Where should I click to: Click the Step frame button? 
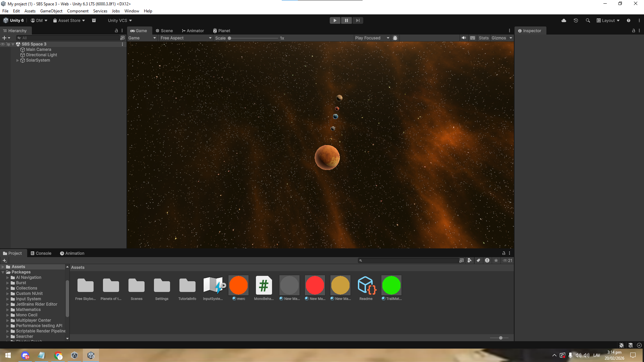358,20
